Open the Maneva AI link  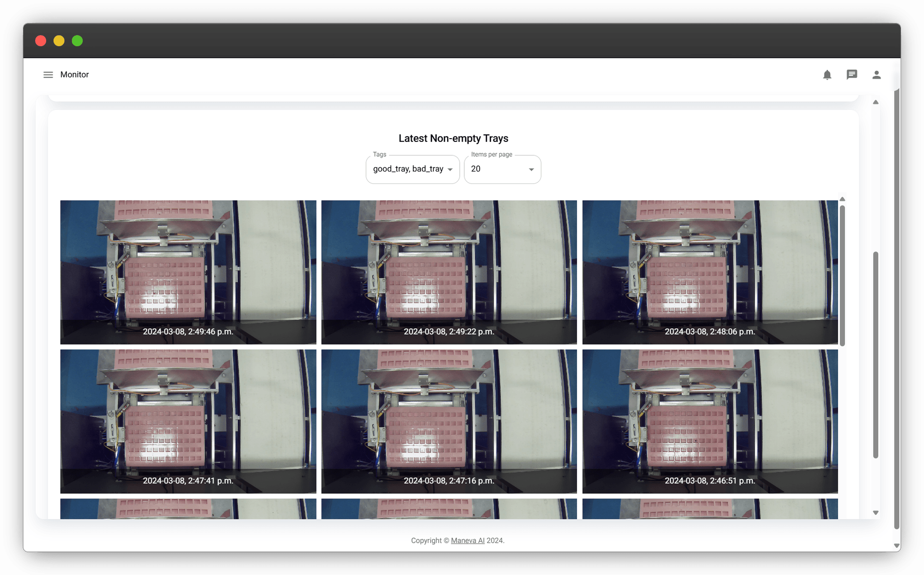click(468, 540)
